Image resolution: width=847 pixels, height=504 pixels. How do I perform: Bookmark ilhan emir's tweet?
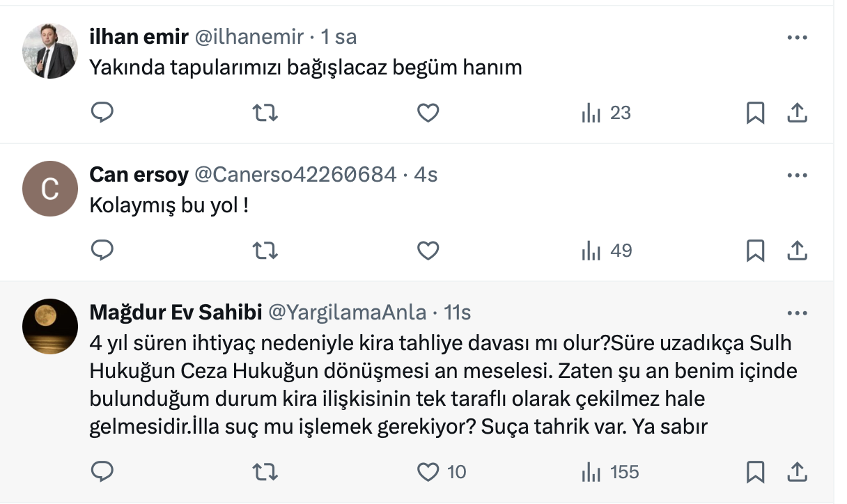click(755, 112)
